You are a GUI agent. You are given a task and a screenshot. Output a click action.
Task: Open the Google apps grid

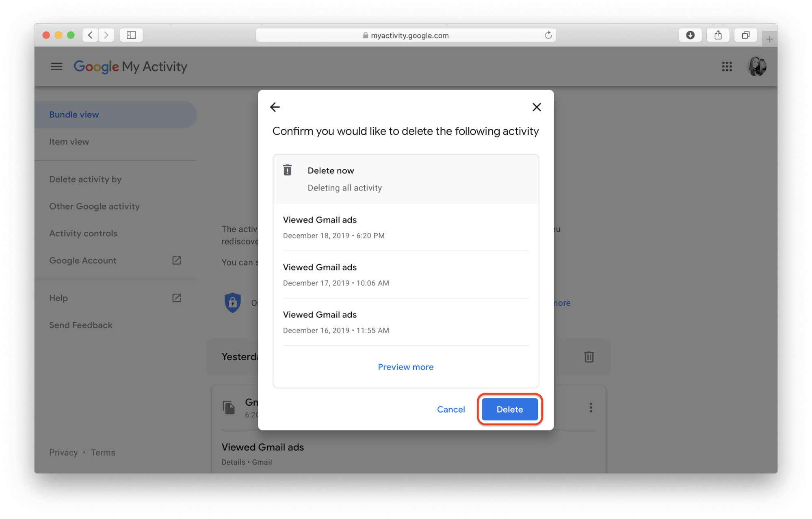pyautogui.click(x=727, y=67)
